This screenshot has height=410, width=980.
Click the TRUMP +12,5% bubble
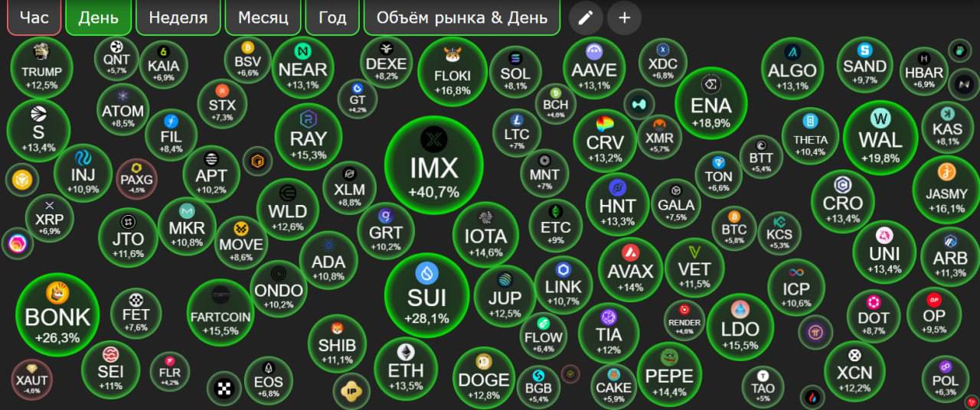tap(41, 68)
